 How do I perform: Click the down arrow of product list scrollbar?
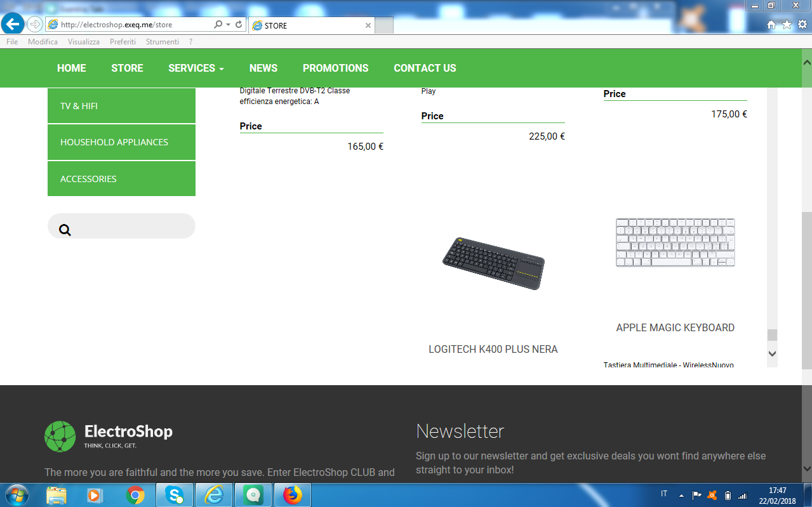772,353
